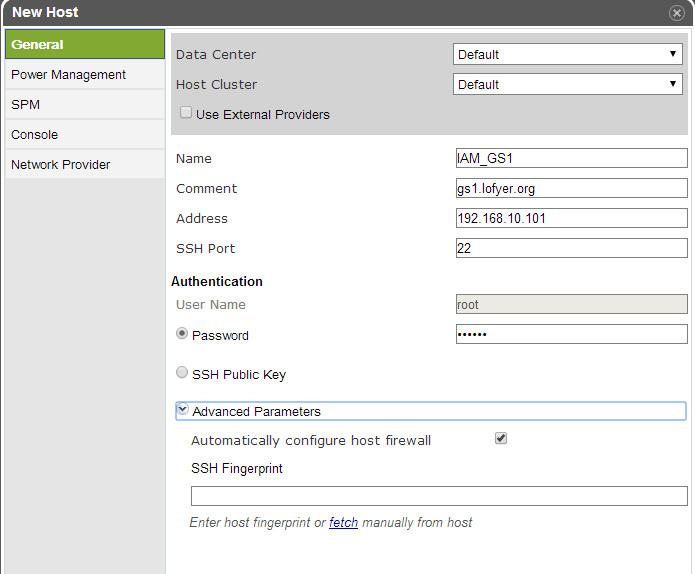
Task: Open the SPM tab
Action: [85, 105]
